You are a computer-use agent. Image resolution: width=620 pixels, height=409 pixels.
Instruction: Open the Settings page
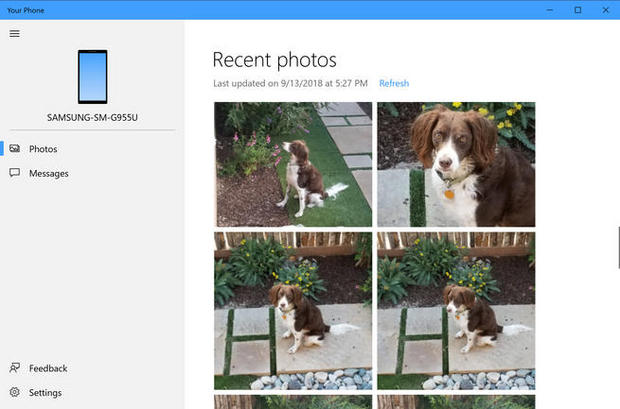[92, 393]
